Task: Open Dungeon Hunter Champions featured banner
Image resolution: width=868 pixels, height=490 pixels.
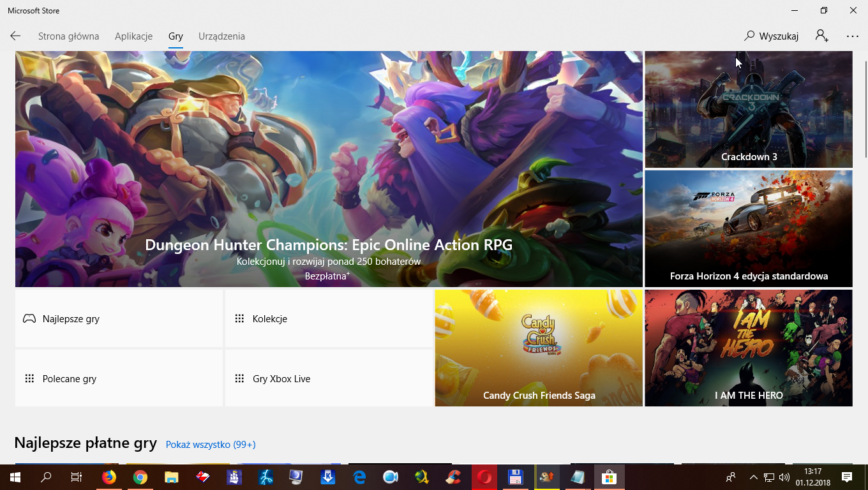Action: [329, 169]
